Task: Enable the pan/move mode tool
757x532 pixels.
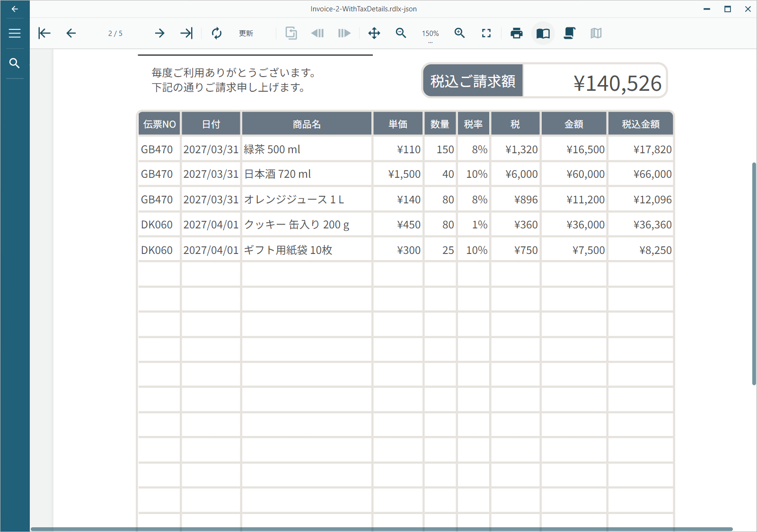Action: click(374, 33)
